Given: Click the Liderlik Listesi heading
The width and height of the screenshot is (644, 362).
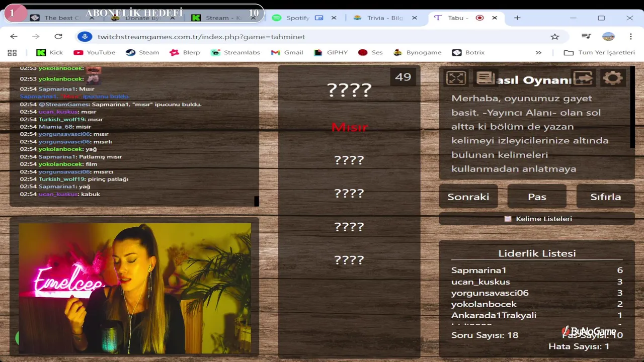Looking at the screenshot, I should (537, 253).
